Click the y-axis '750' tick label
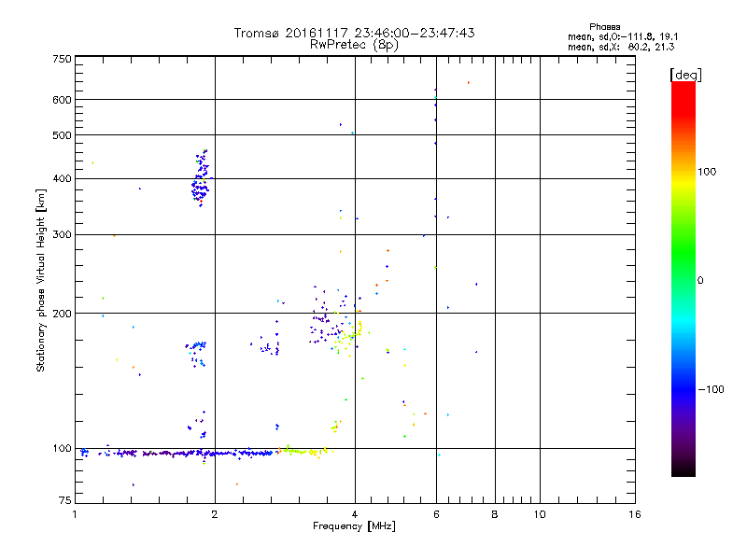747x560 pixels. [x=62, y=59]
